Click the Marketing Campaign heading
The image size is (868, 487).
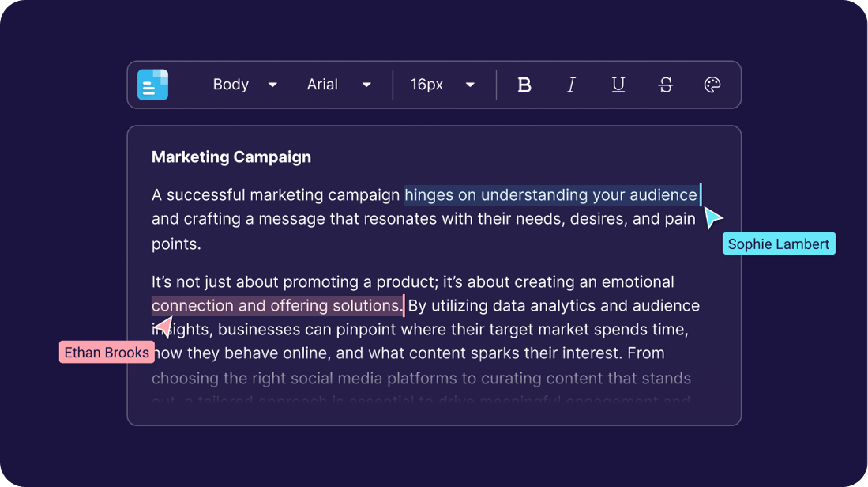pyautogui.click(x=231, y=157)
